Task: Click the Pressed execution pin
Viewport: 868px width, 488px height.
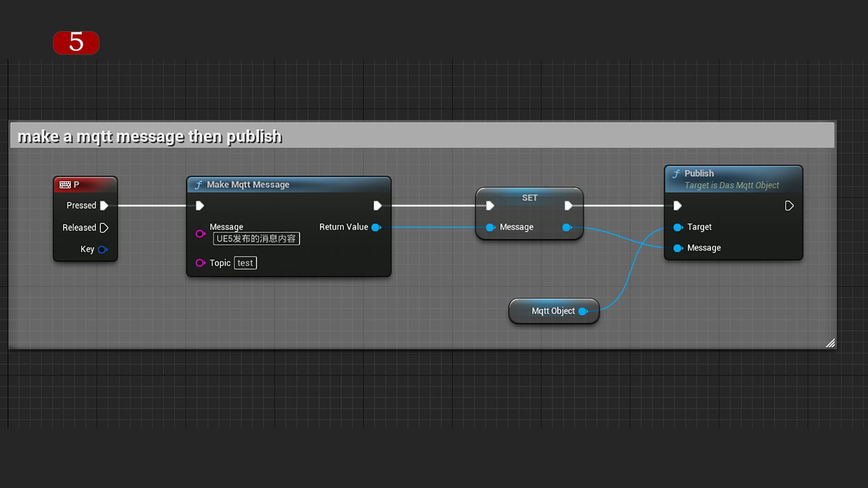Action: (104, 205)
